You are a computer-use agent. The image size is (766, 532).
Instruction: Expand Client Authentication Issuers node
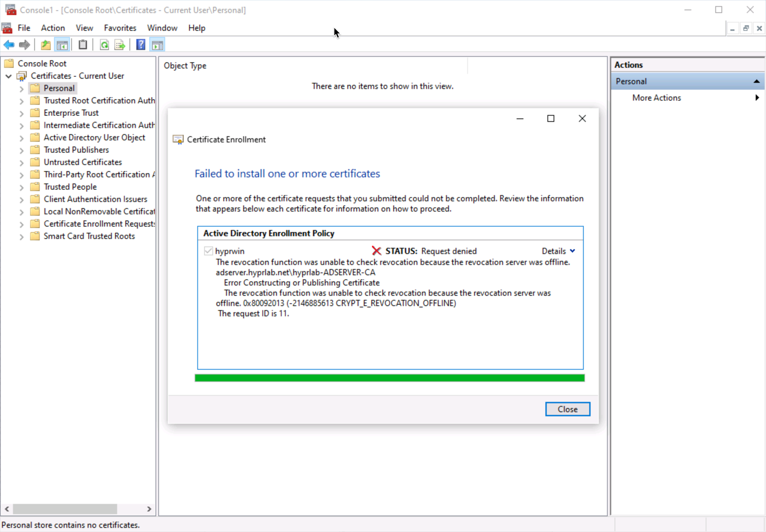click(x=21, y=199)
